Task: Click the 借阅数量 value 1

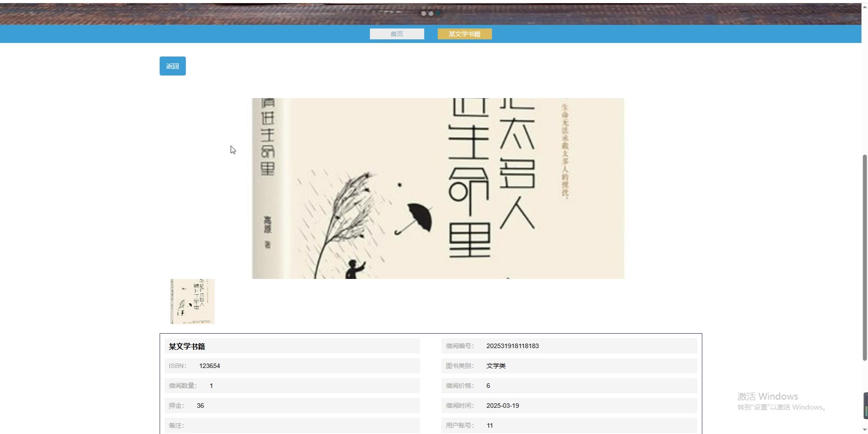Action: [x=211, y=386]
